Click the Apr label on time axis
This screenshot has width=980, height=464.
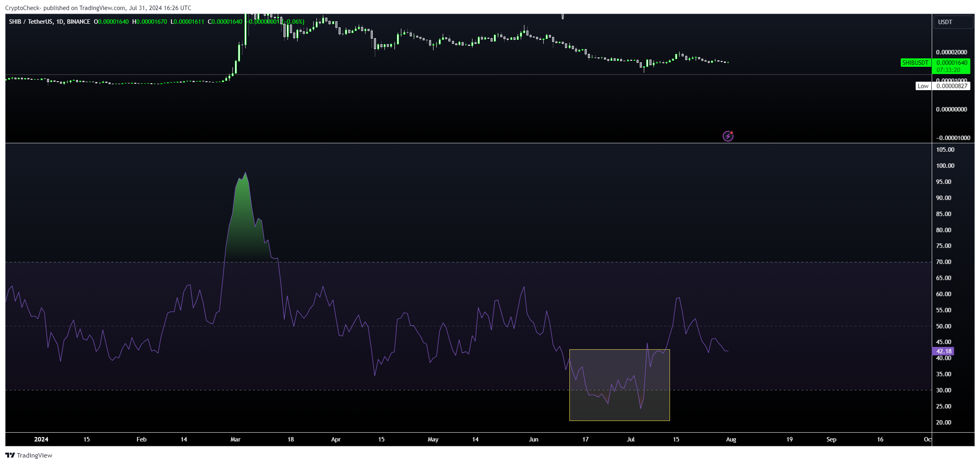[x=336, y=439]
